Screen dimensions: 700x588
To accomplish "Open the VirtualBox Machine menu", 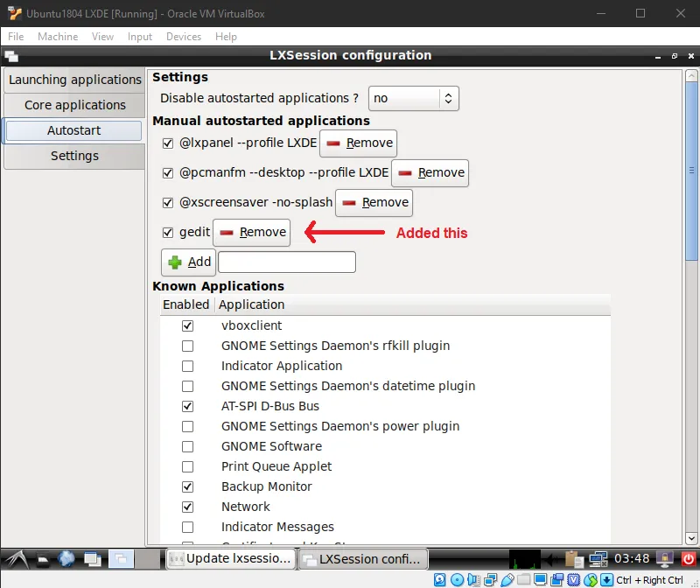I will [58, 37].
